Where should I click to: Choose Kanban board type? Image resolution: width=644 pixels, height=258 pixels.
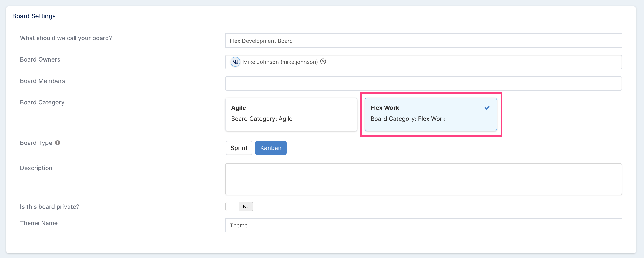271,148
